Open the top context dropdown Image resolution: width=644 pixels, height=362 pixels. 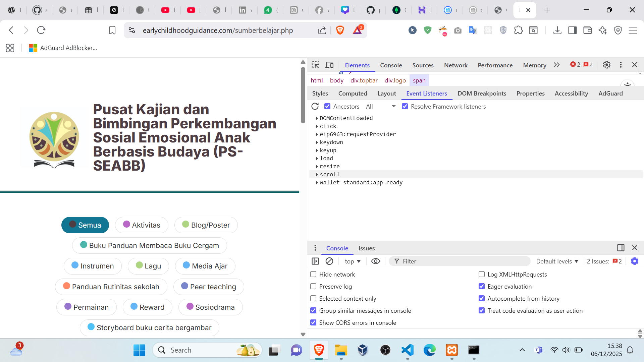coord(352,261)
